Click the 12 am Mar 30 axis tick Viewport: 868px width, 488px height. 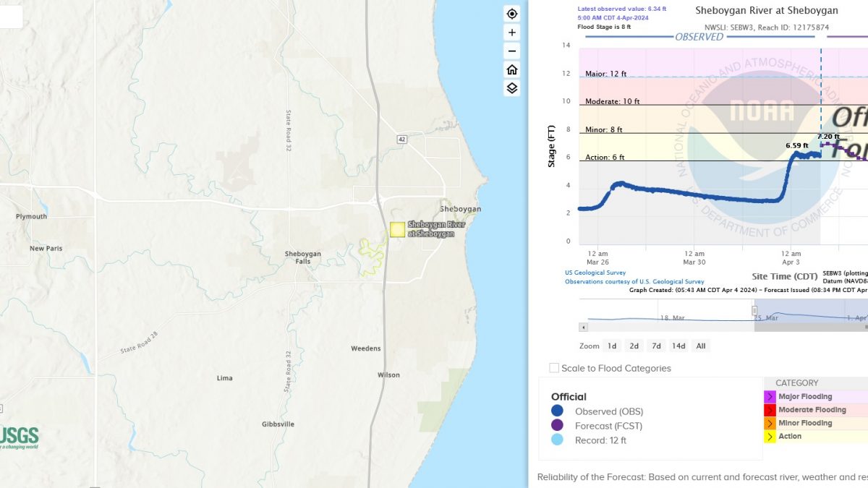[x=694, y=257]
